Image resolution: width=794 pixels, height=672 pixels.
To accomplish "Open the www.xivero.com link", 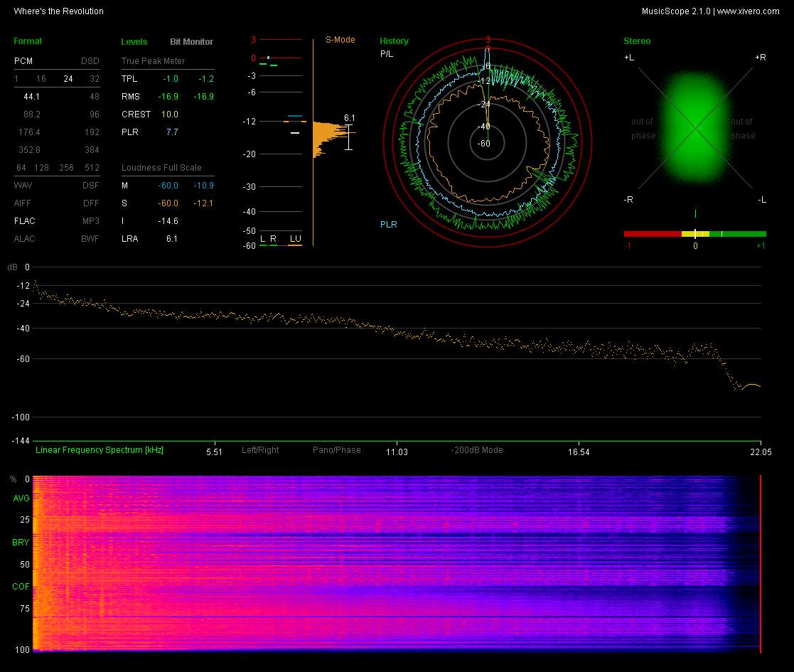I will coord(748,11).
